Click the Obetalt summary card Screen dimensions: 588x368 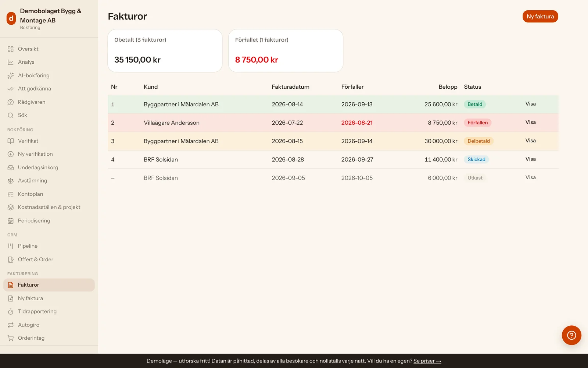point(165,51)
